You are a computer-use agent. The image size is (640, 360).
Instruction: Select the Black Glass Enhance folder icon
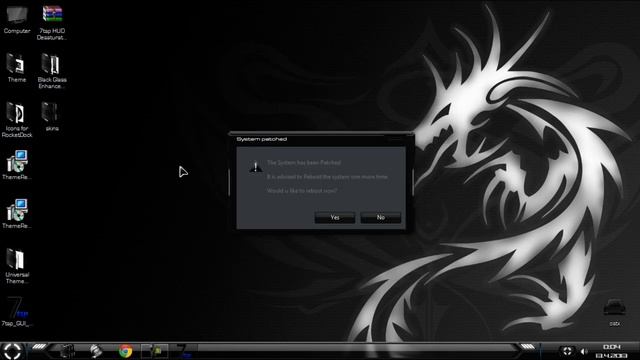pyautogui.click(x=52, y=71)
